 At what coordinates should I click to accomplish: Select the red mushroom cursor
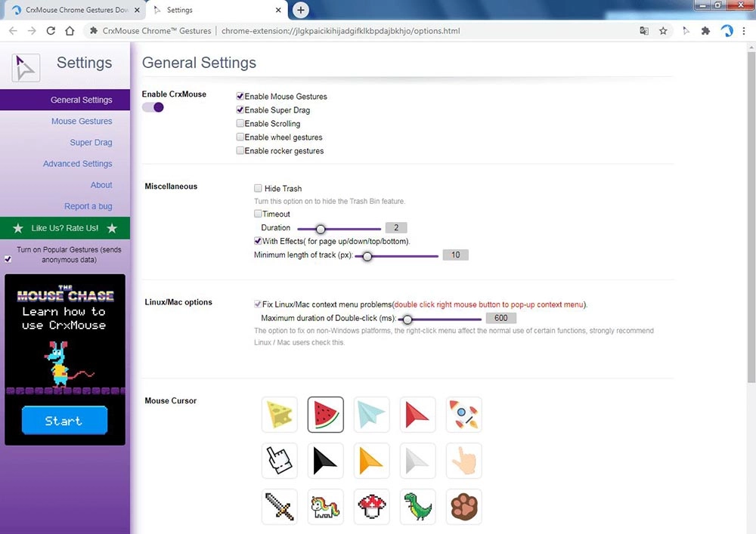pyautogui.click(x=371, y=507)
